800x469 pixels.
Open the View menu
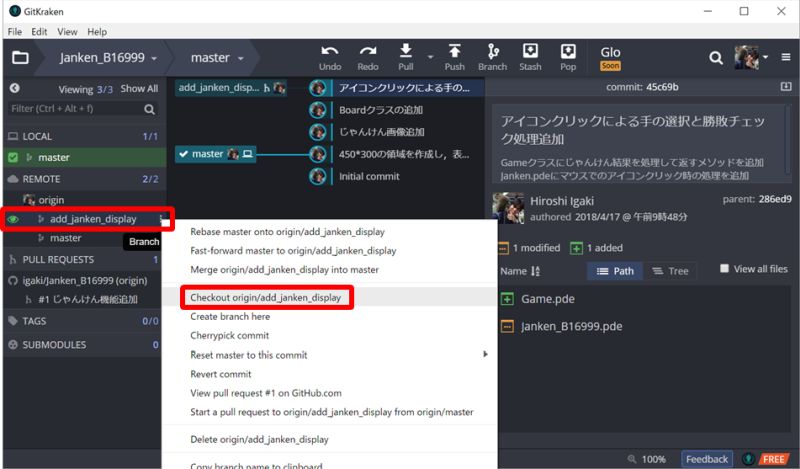[67, 32]
